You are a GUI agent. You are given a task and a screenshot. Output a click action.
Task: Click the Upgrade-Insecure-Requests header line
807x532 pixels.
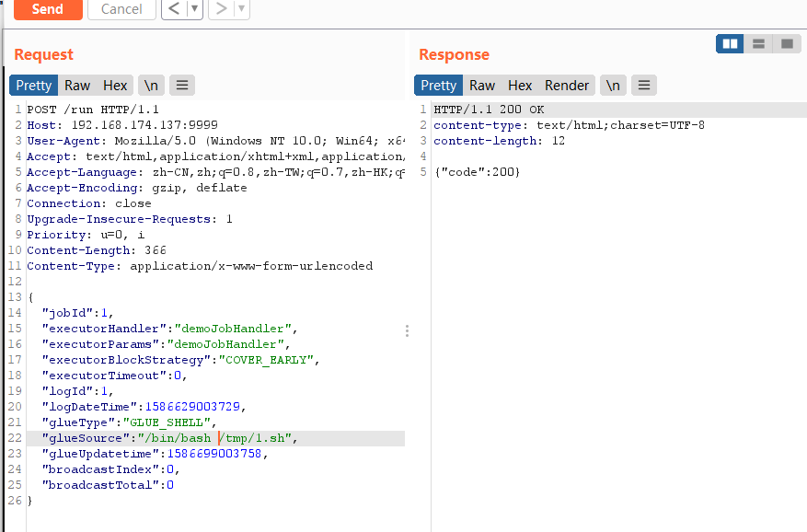(x=130, y=219)
